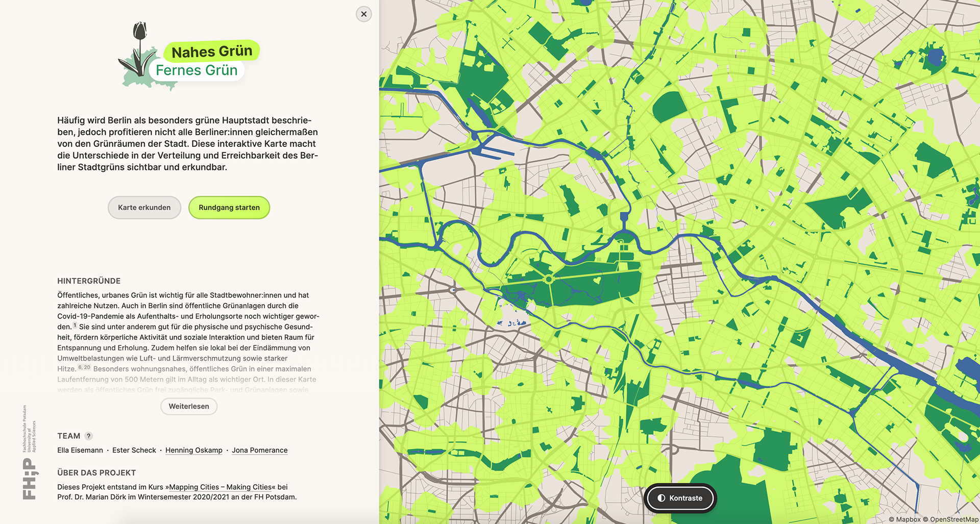The image size is (980, 524).
Task: Expand background text with Weiterlesen
Action: coord(189,406)
